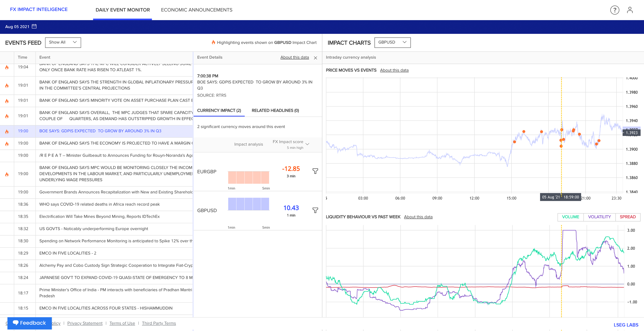The height and width of the screenshot is (331, 644).
Task: Toggle the VOLUME liquidity series
Action: coord(571,217)
